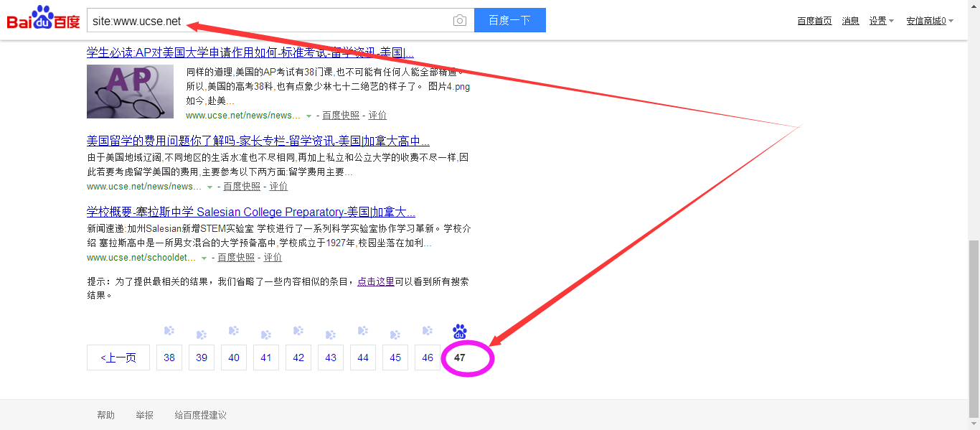
Task: Click the camera image search icon
Action: [460, 21]
